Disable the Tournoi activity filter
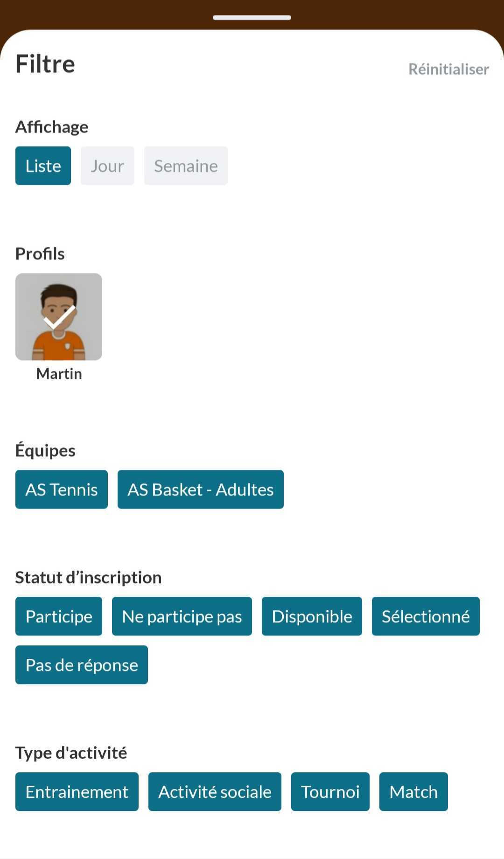Screen dimensions: 504x859 (330, 792)
